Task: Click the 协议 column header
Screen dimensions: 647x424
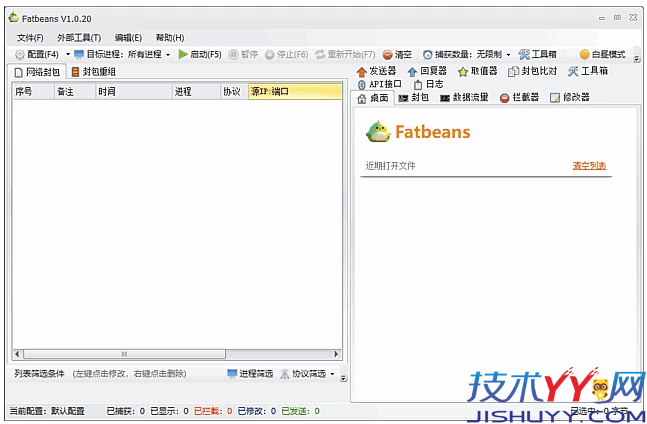Action: tap(234, 92)
